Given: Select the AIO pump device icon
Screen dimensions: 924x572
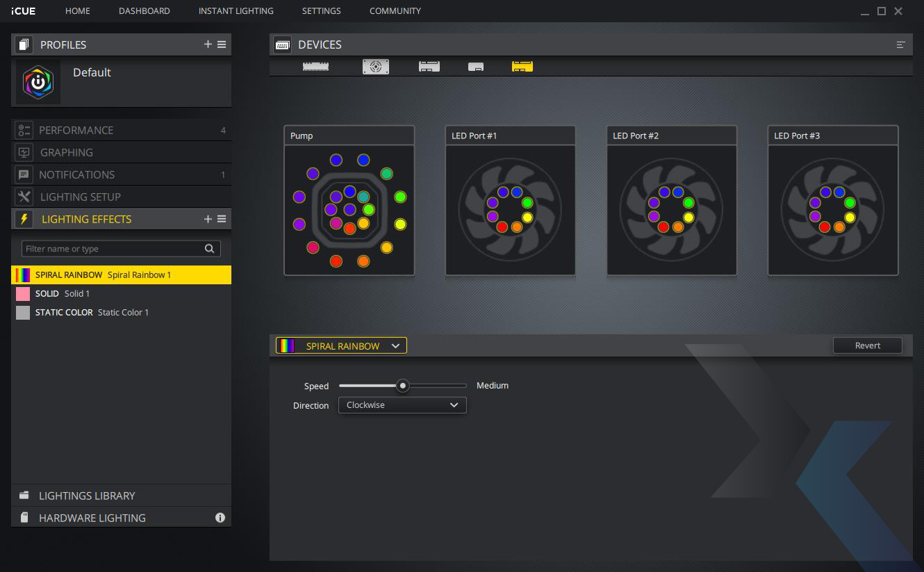Looking at the screenshot, I should 375,66.
